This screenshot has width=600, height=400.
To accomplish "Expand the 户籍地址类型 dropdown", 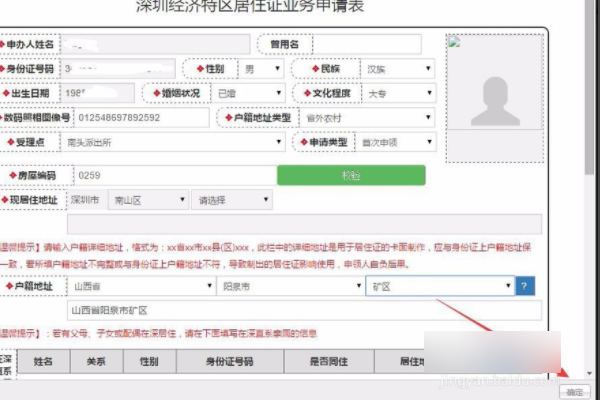I will [367, 118].
